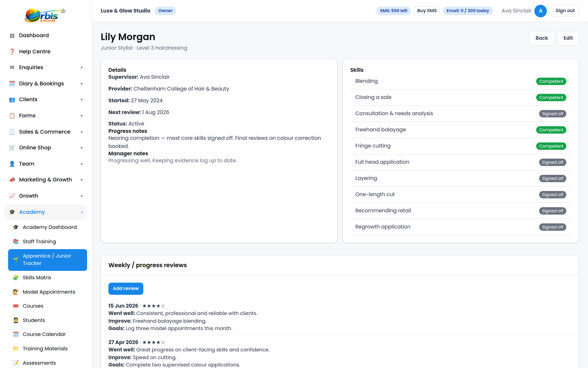Click the Academy graduation cap icon

[x=12, y=212]
